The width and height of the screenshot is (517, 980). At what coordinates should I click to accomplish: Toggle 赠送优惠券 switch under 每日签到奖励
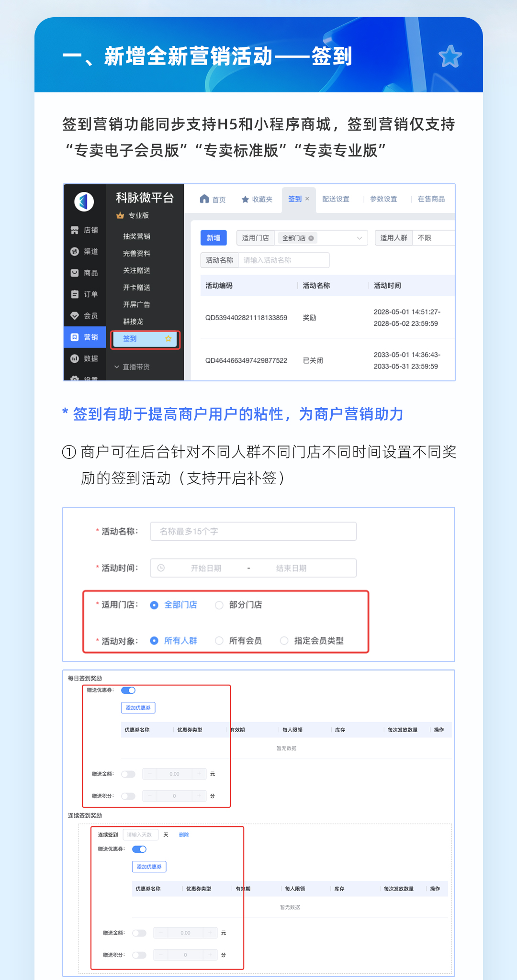pos(128,690)
